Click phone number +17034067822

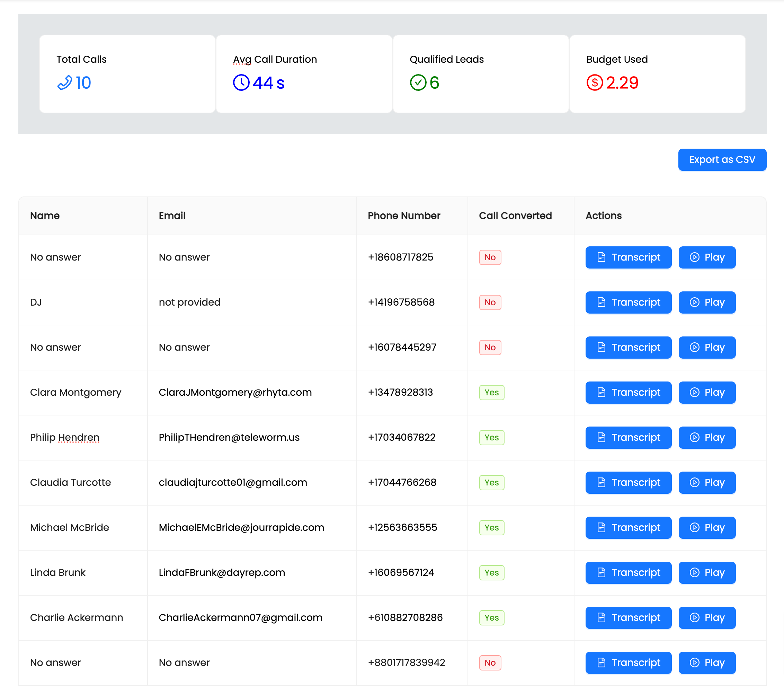click(x=401, y=437)
